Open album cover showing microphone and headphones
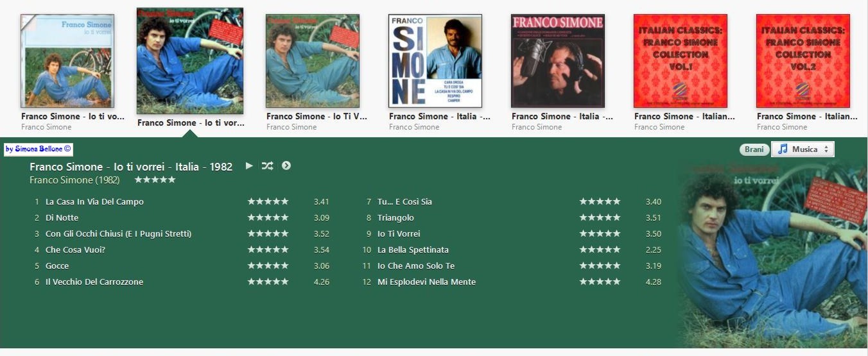 point(558,61)
